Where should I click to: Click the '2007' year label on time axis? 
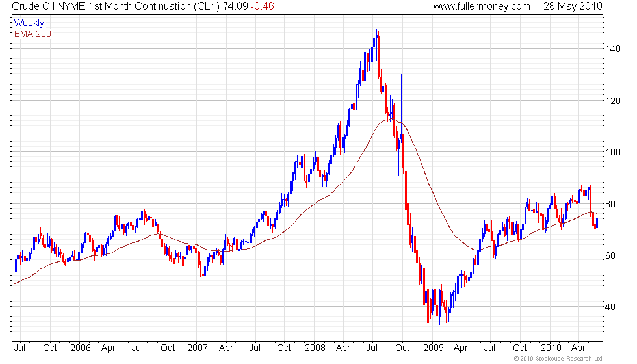click(198, 348)
